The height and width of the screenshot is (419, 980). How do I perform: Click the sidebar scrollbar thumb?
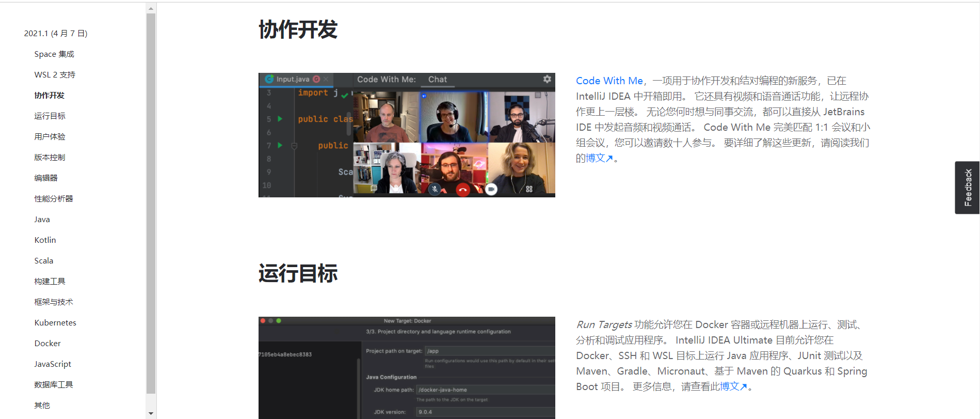(x=151, y=204)
